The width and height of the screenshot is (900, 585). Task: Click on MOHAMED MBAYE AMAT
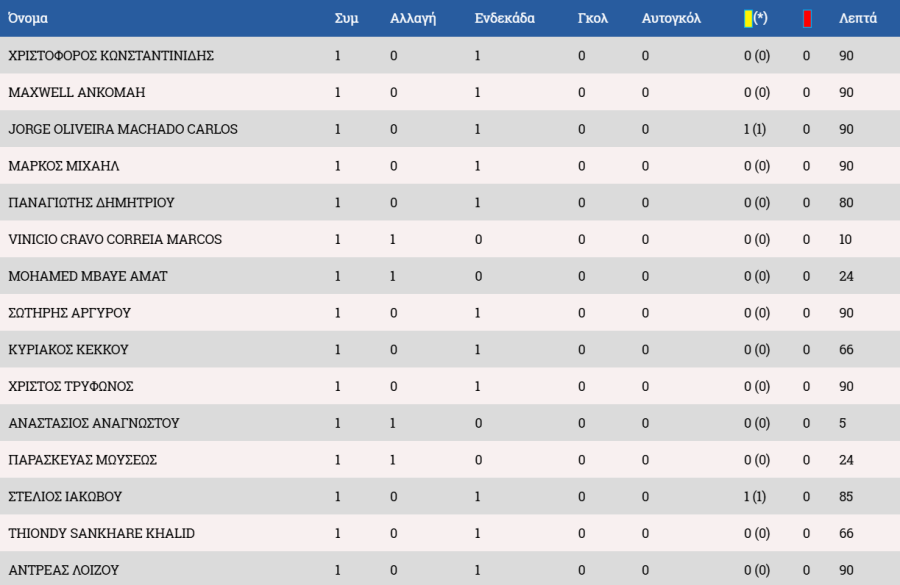pos(88,276)
